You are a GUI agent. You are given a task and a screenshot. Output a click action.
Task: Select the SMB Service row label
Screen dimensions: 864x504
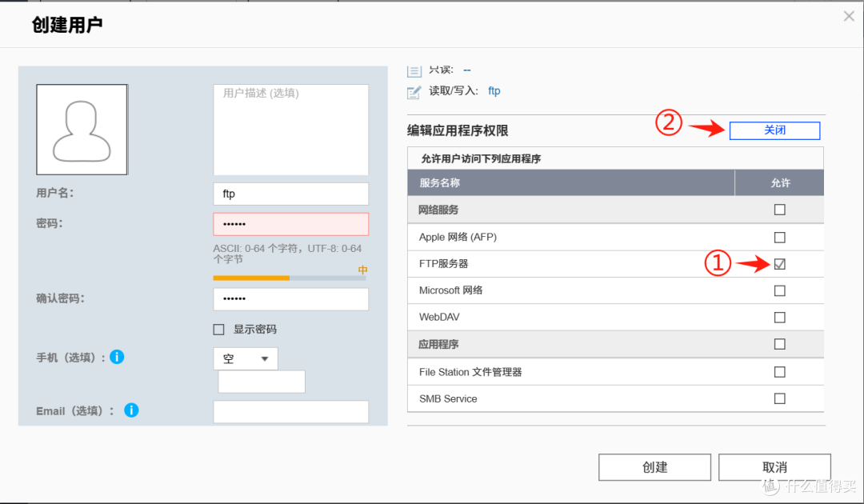click(x=448, y=398)
